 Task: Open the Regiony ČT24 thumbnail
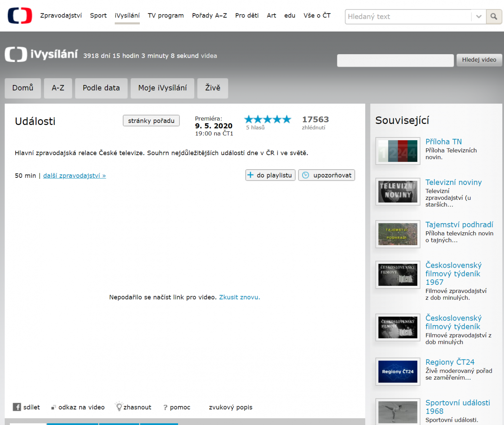(398, 372)
